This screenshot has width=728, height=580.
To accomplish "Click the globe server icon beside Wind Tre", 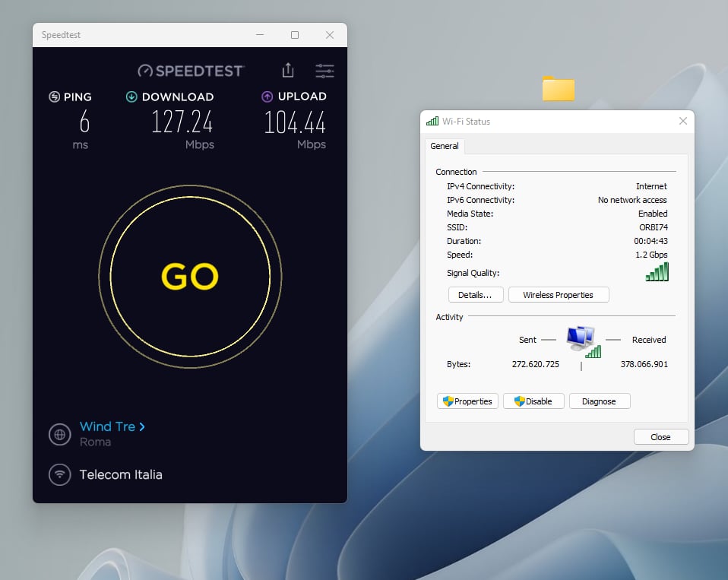I will click(x=60, y=435).
